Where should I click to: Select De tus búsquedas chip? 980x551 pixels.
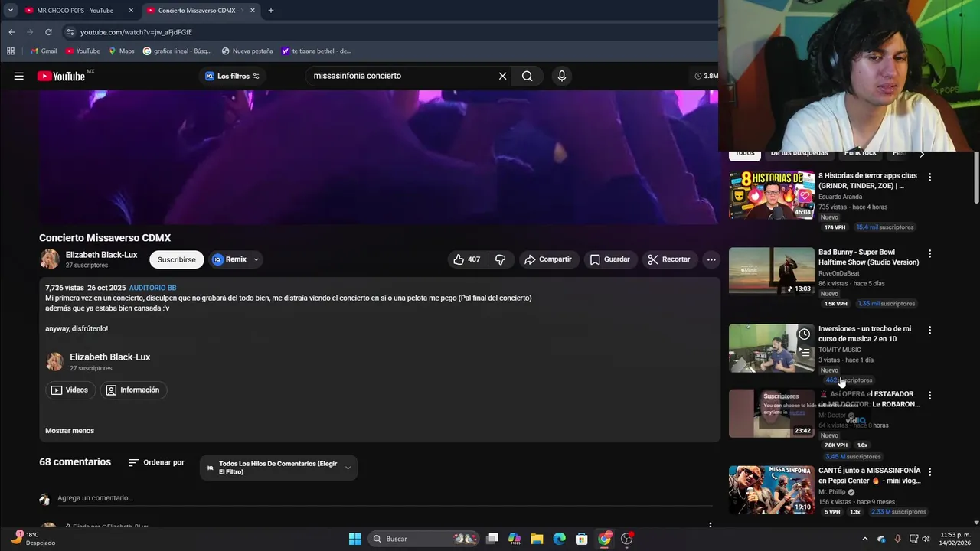point(799,154)
